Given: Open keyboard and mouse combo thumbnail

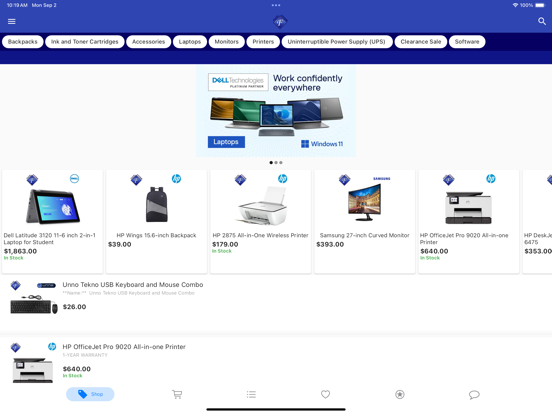Looking at the screenshot, I should (x=34, y=305).
